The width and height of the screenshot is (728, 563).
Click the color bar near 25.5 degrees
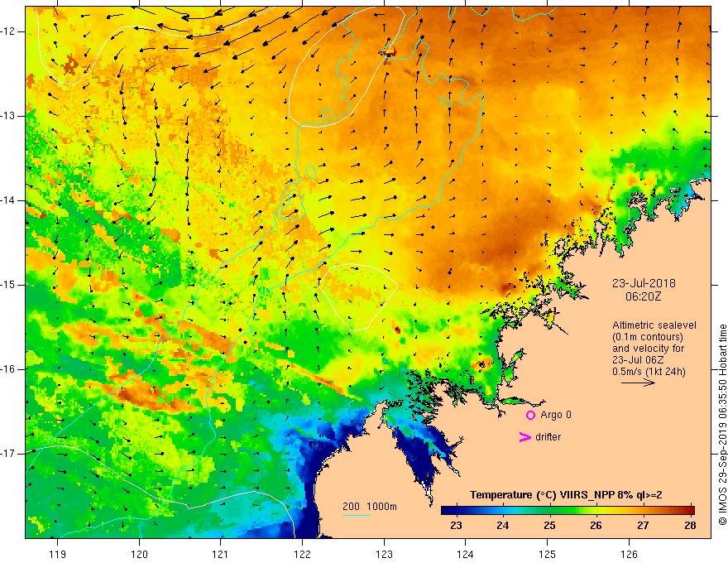point(573,511)
